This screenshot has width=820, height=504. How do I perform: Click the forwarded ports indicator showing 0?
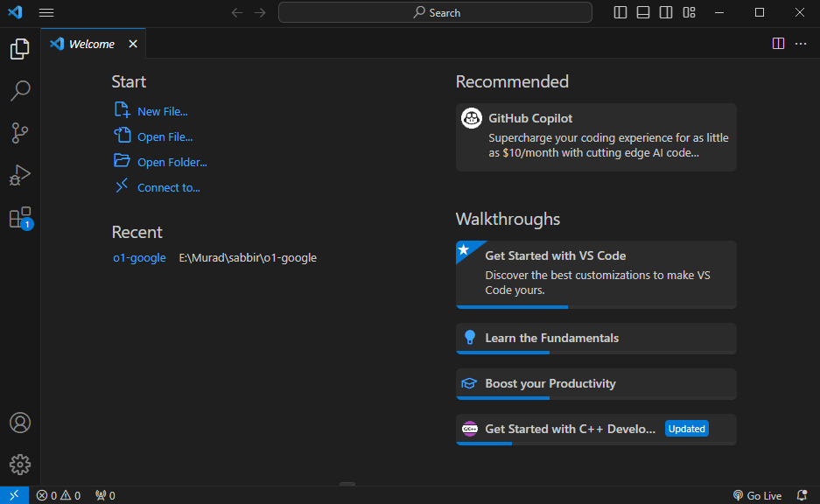click(x=105, y=495)
